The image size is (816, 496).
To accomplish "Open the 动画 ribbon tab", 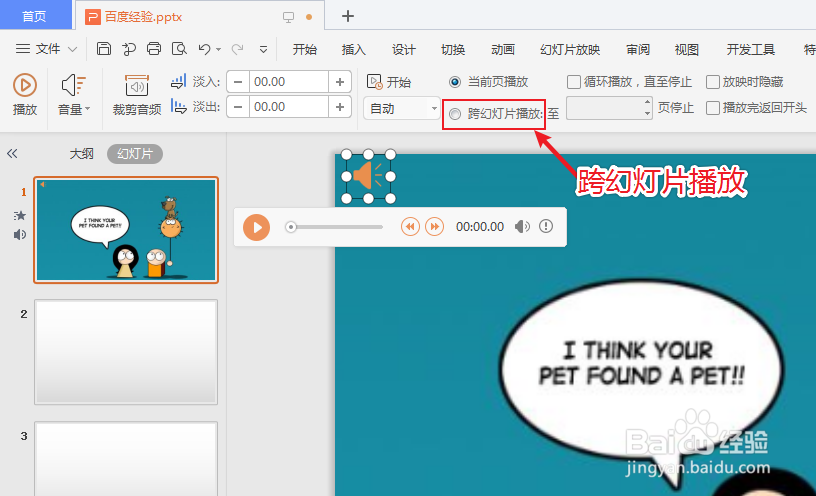I will click(x=503, y=49).
